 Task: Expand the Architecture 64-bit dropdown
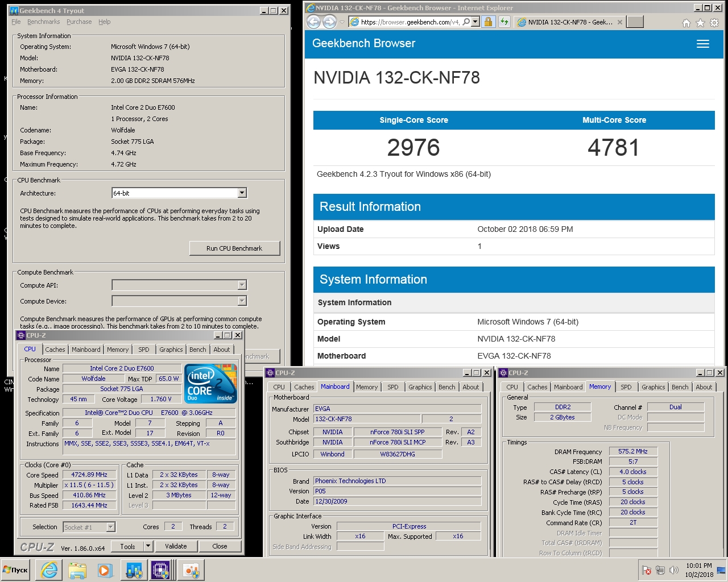(242, 193)
